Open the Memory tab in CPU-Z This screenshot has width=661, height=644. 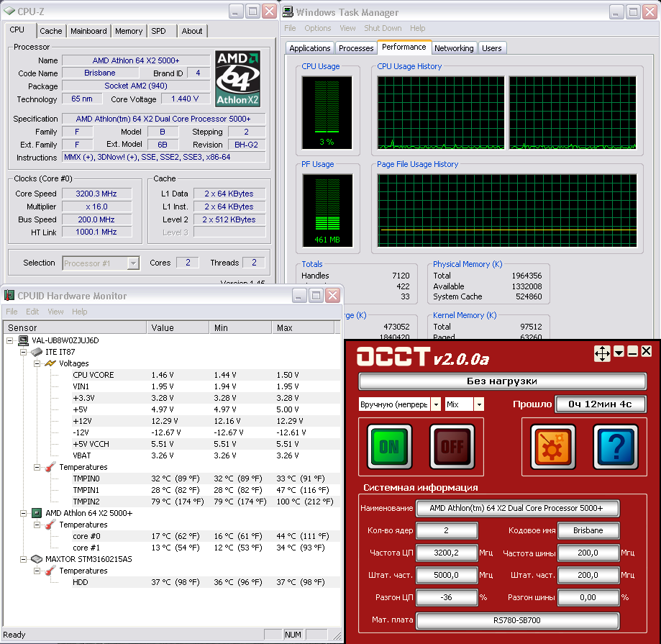[129, 31]
